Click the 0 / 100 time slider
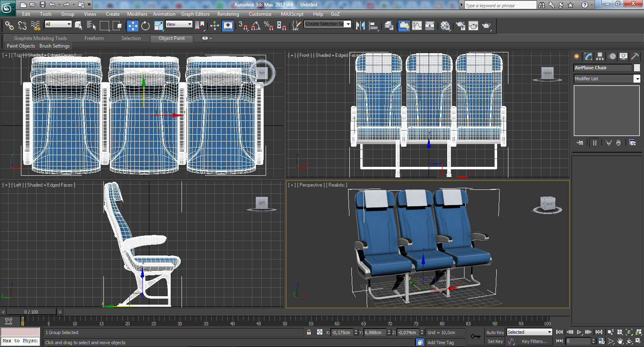This screenshot has width=644, height=347. coord(31,312)
